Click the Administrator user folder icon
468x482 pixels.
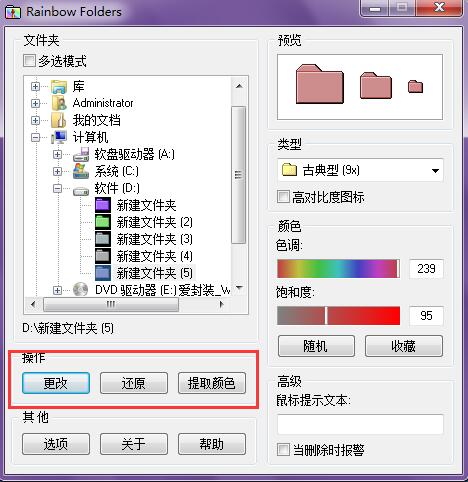tap(59, 103)
